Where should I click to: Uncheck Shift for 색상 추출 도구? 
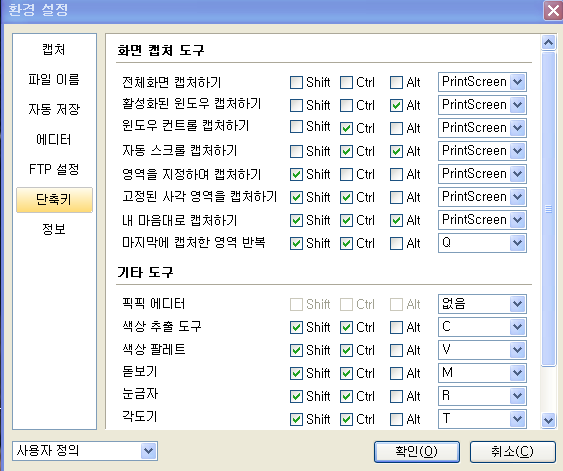coord(296,327)
